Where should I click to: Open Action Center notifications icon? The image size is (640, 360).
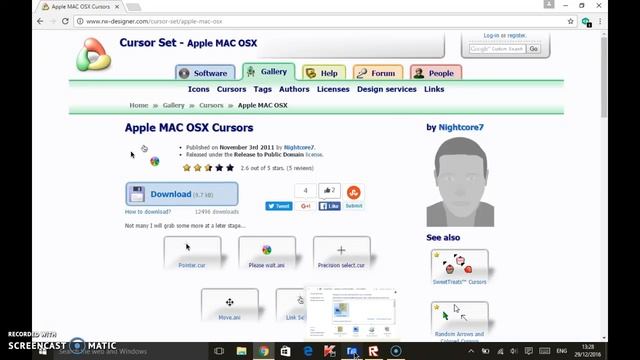tap(529, 351)
